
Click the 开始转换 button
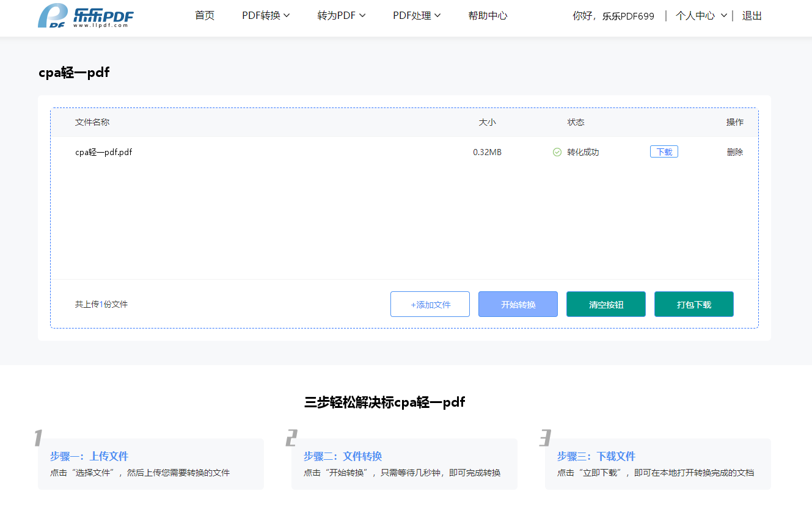(x=518, y=304)
